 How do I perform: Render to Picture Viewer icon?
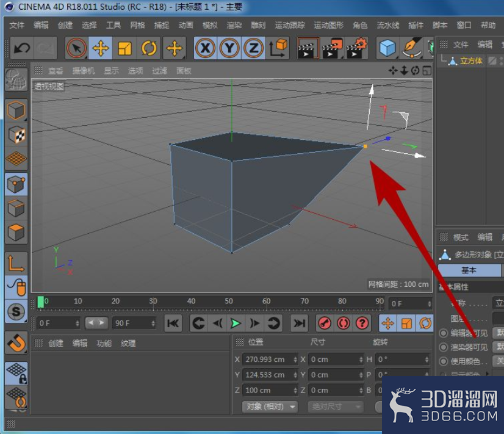click(x=332, y=48)
